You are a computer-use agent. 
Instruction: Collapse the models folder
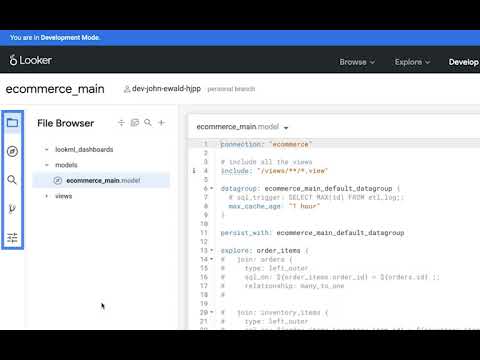click(x=47, y=165)
